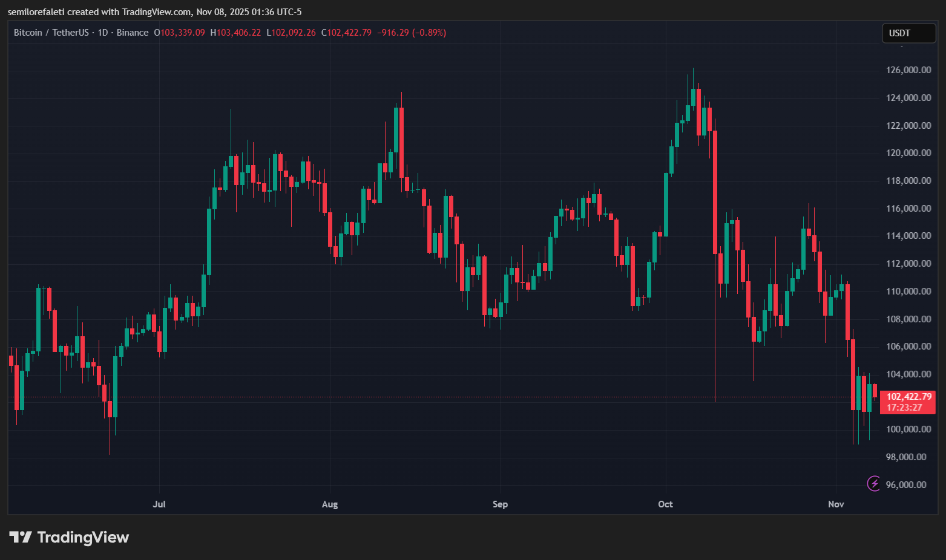Open instant trading with the lightning bolt icon
Image resolution: width=946 pixels, height=560 pixels.
[873, 484]
